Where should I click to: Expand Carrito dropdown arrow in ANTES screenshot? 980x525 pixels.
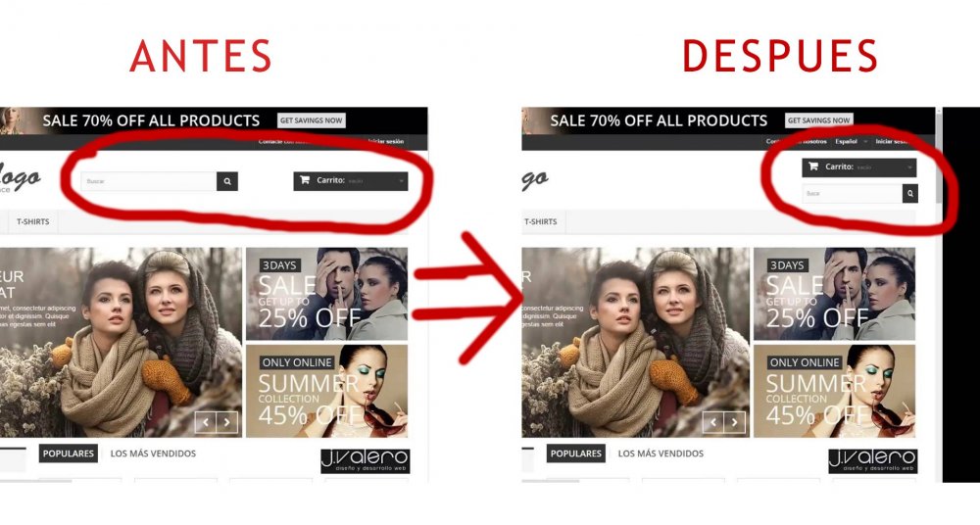point(401,181)
